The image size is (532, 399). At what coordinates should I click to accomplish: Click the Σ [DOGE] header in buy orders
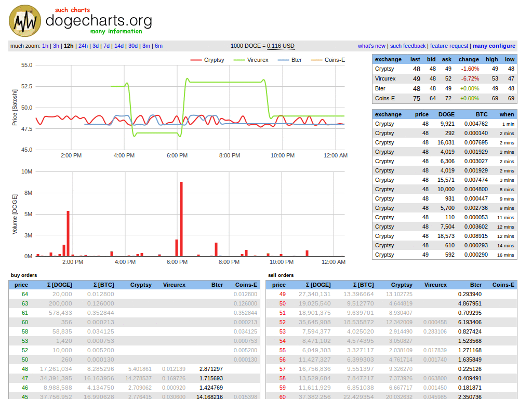tap(59, 285)
